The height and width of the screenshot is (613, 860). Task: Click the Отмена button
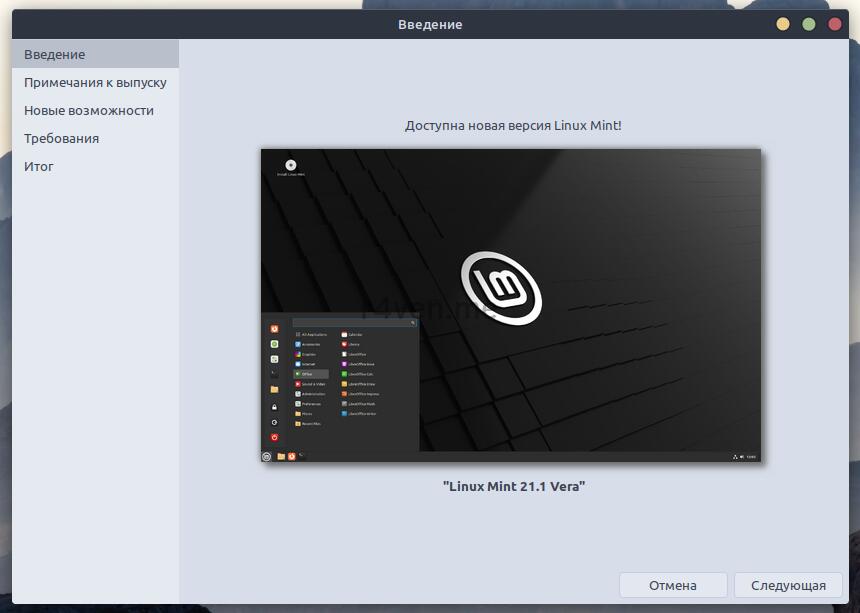tap(672, 585)
